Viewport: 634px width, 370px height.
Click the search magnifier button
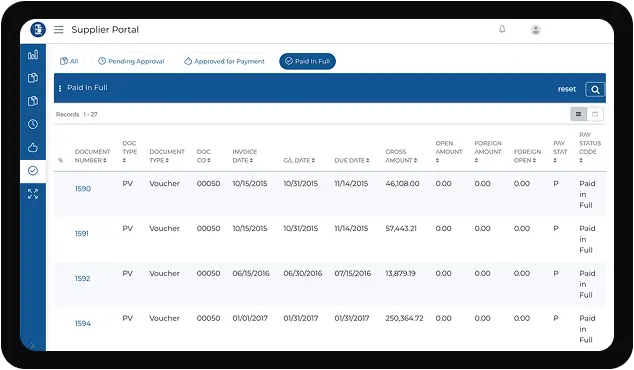click(595, 89)
